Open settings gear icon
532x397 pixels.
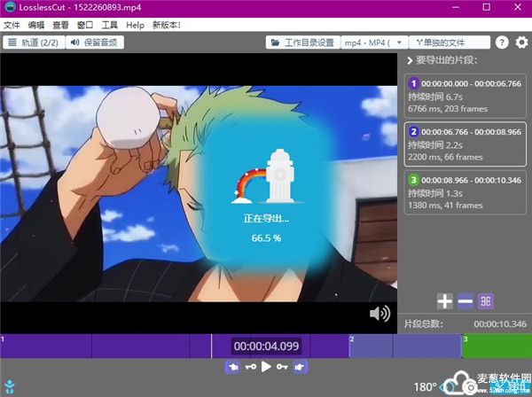click(x=522, y=43)
